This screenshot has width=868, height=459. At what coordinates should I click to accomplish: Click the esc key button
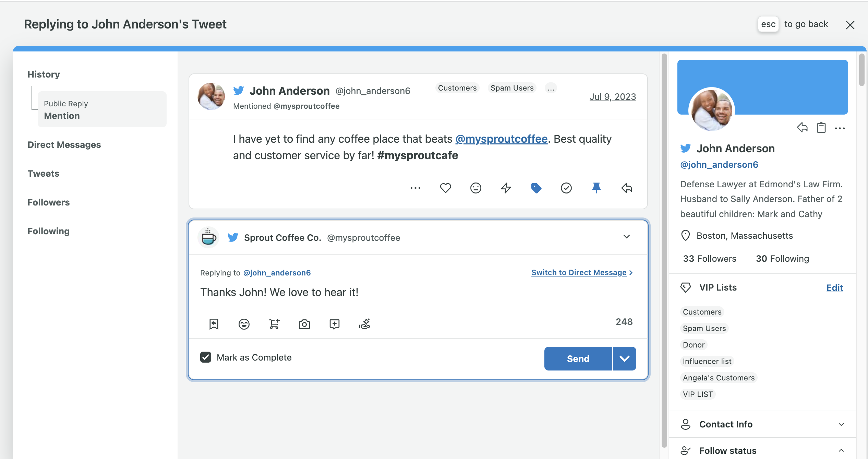[x=768, y=24]
